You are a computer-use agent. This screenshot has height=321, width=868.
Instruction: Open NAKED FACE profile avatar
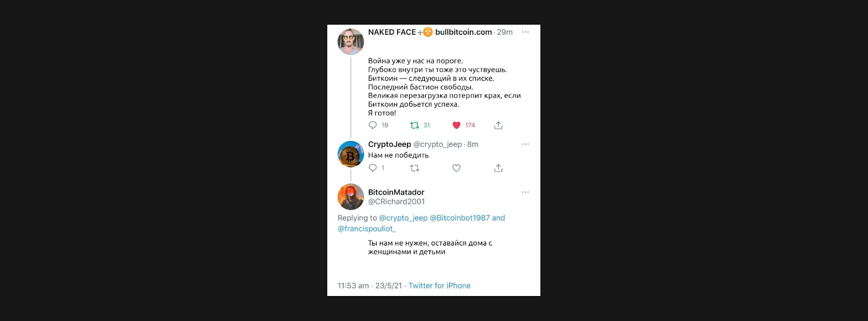350,42
